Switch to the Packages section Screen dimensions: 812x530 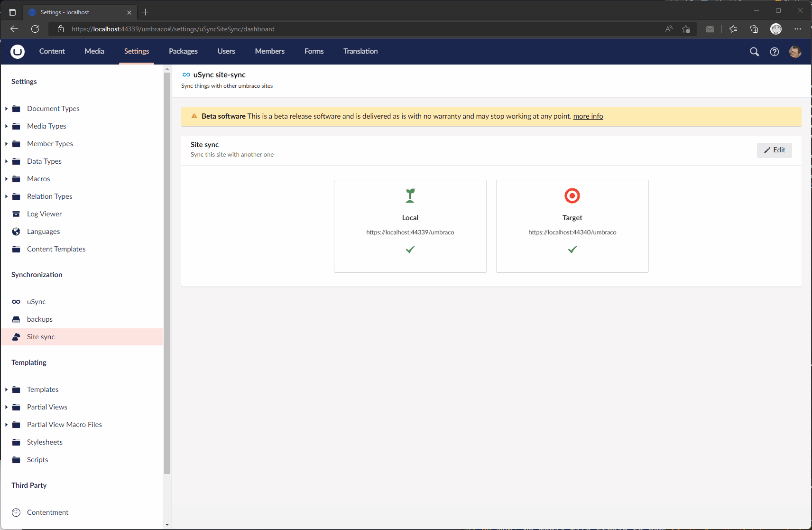click(183, 51)
